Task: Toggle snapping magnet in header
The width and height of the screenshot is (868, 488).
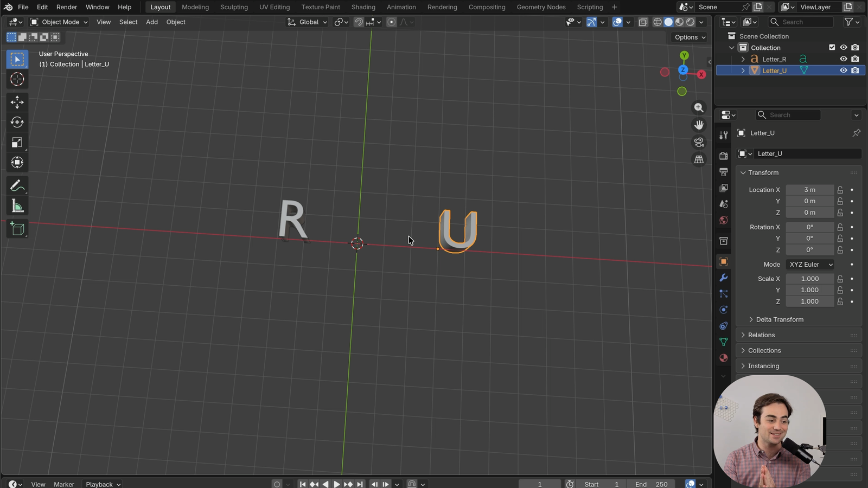Action: (359, 22)
